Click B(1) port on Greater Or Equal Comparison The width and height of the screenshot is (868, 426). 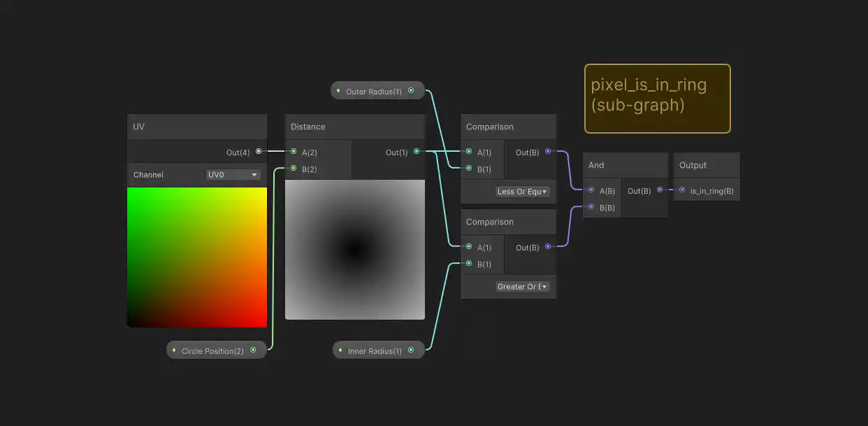pyautogui.click(x=469, y=264)
